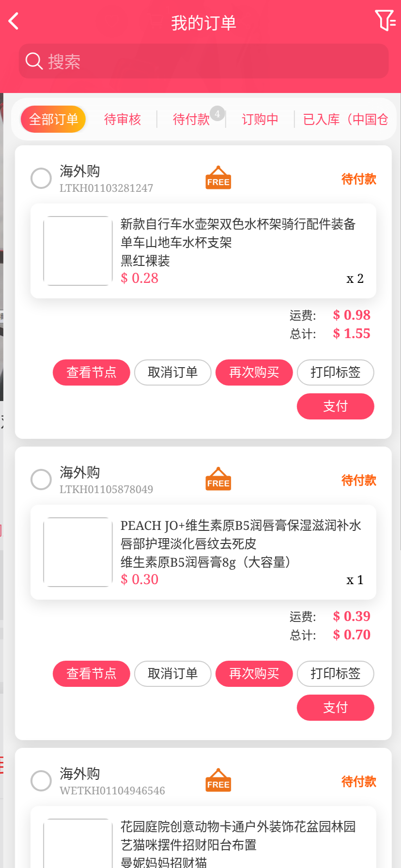This screenshot has width=401, height=868.
Task: Open 已入库（中国仓 tab
Action: tap(345, 119)
